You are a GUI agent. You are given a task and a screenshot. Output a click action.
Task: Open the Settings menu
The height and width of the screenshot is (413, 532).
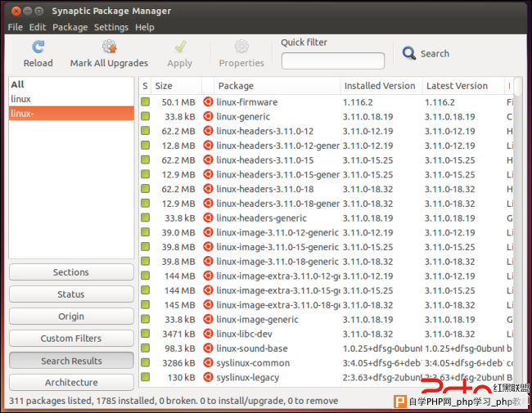click(x=111, y=27)
